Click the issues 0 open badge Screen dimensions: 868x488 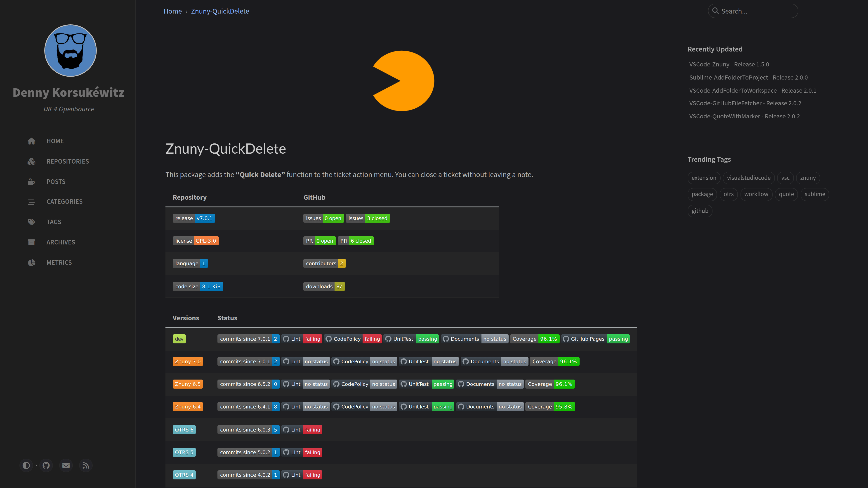[x=323, y=218]
